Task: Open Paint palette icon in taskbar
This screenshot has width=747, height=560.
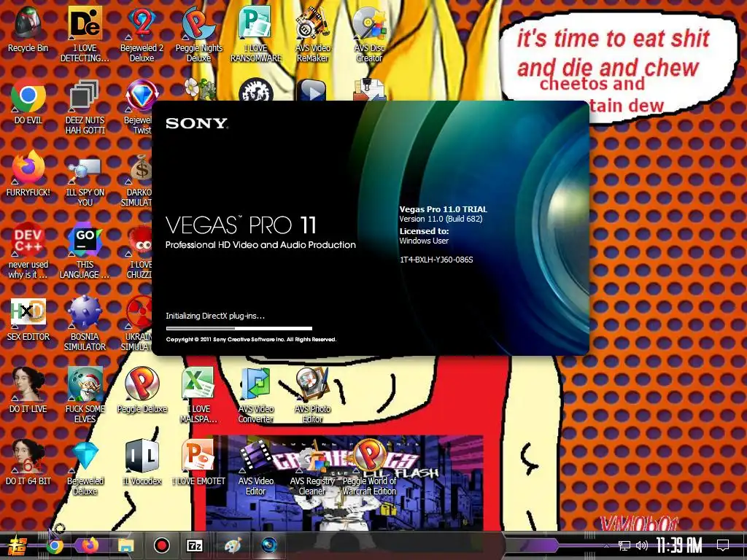Action: pos(233,545)
